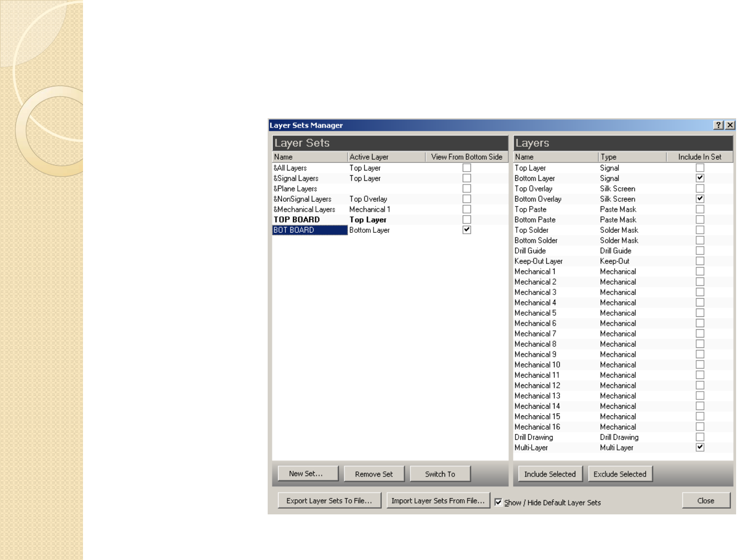The height and width of the screenshot is (560, 747).
Task: Click the Active Layer column header
Action: pyautogui.click(x=386, y=157)
